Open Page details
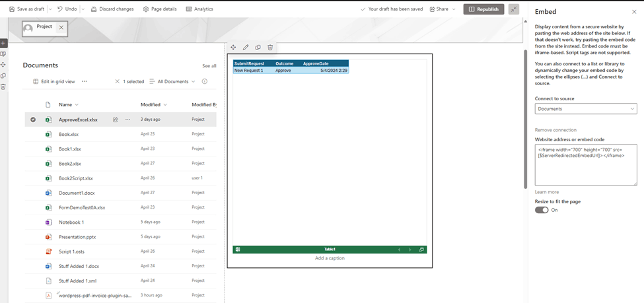The width and height of the screenshot is (644, 303). [x=160, y=9]
